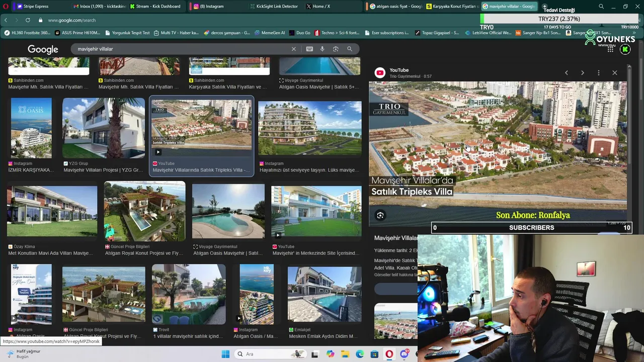644x362 pixels.
Task: Open Hayatınızı üst seviyeye taşıyın image
Action: (310, 128)
